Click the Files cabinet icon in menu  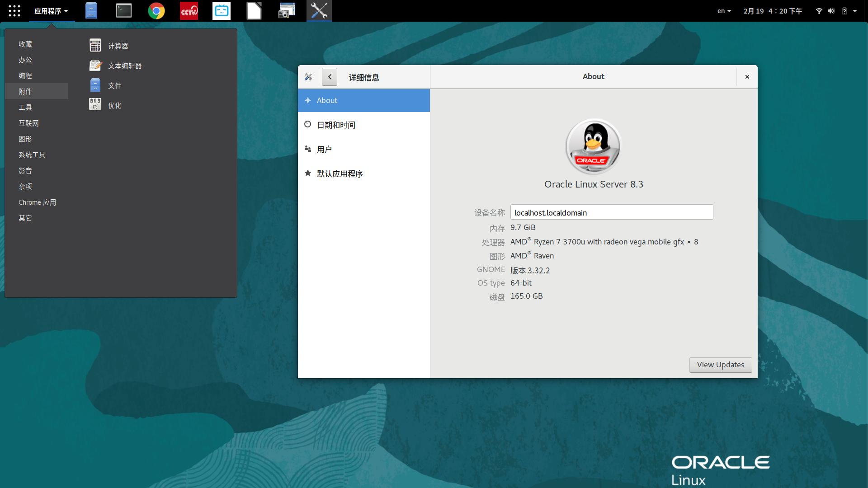point(95,85)
